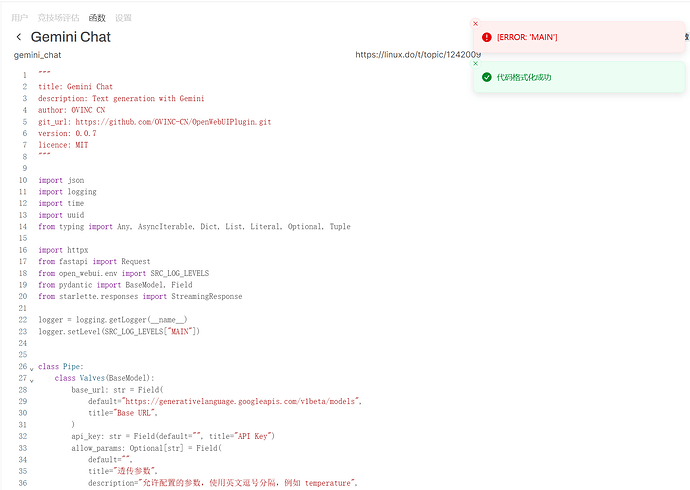
Task: Click the logging.getLogger(__name__) line
Action: [x=113, y=320]
